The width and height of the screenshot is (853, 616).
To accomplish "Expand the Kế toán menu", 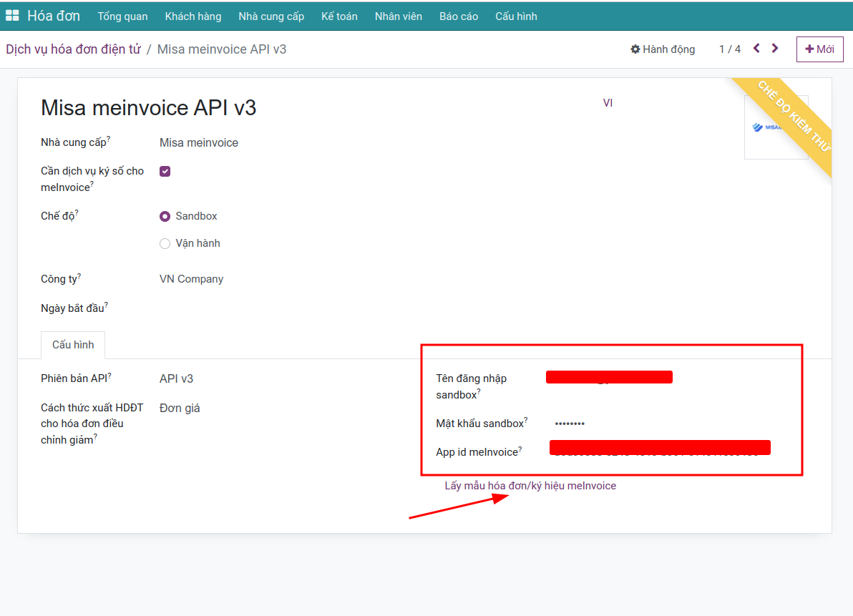I will coord(339,16).
